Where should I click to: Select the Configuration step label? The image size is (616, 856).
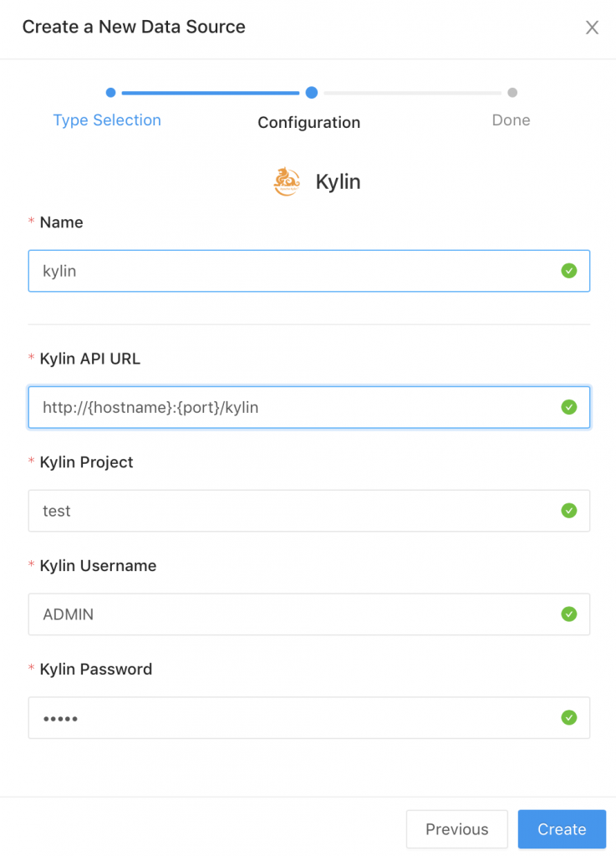pyautogui.click(x=308, y=123)
